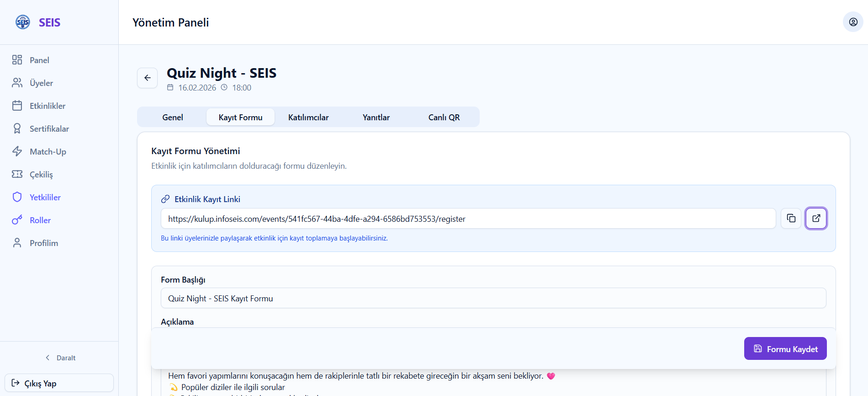Open Sertifikalar from the sidebar
The width and height of the screenshot is (868, 396).
pyautogui.click(x=49, y=129)
